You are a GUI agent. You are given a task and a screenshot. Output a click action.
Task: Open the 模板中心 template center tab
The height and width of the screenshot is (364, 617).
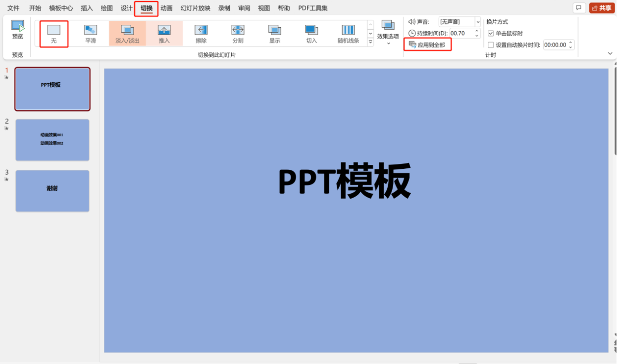pyautogui.click(x=61, y=8)
